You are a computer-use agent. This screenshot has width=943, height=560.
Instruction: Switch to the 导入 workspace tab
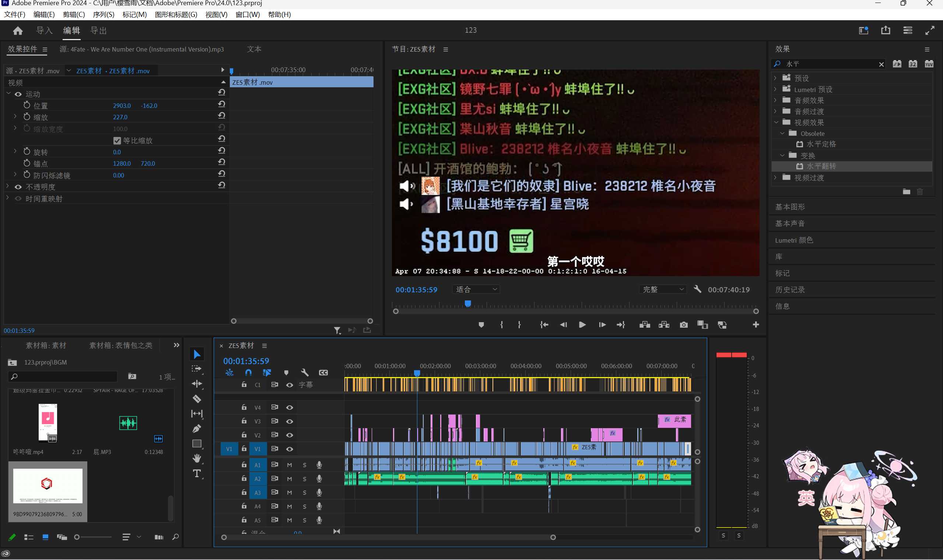[44, 31]
